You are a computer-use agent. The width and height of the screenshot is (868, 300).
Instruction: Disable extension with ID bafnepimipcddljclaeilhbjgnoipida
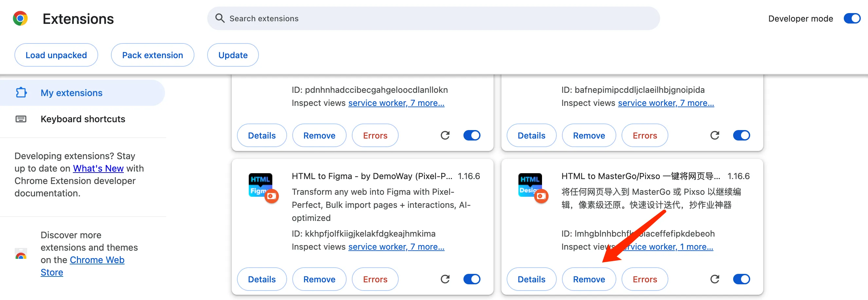741,135
